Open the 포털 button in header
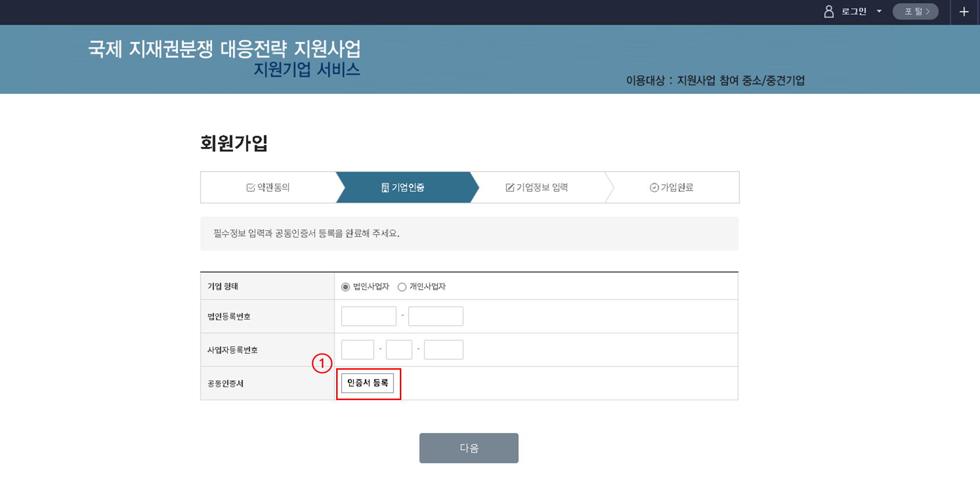Screen dimensions: 980x498 (915, 12)
